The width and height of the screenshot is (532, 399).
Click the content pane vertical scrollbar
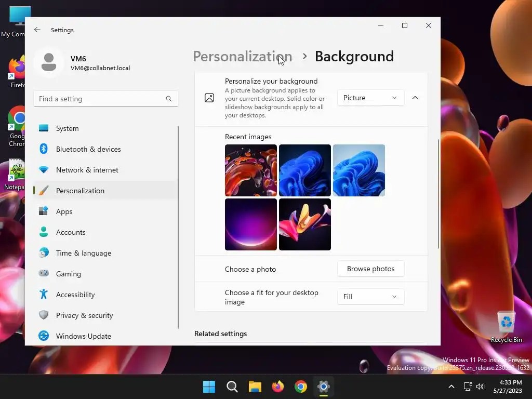(438, 193)
